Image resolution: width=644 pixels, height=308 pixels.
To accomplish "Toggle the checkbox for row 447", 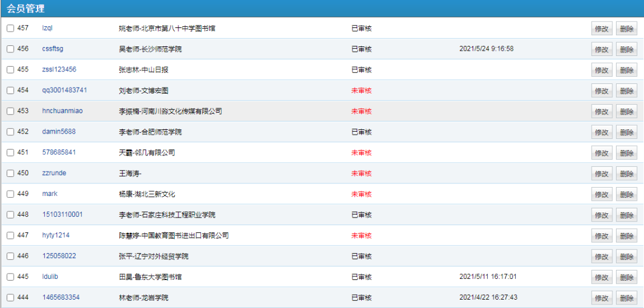I will coord(10,235).
